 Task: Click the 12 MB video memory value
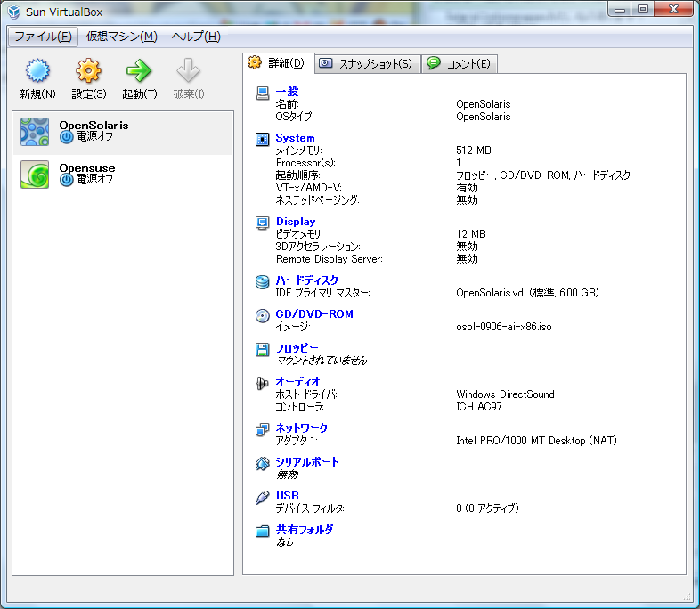tap(471, 234)
